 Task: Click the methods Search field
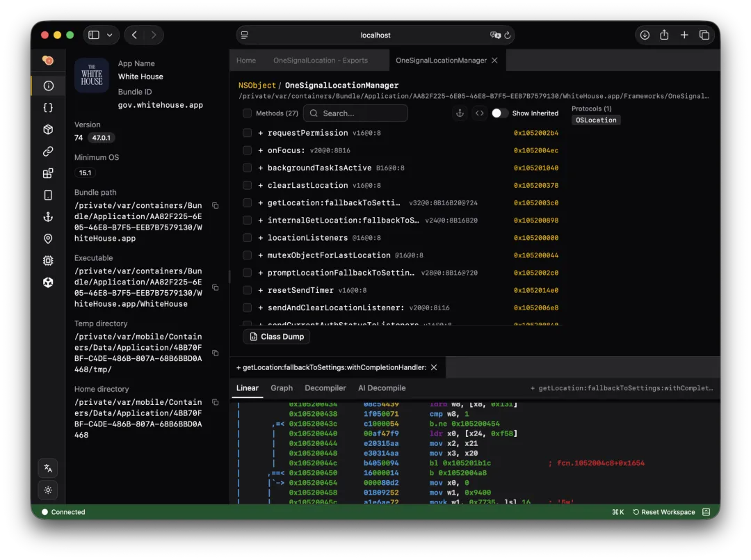click(x=355, y=113)
